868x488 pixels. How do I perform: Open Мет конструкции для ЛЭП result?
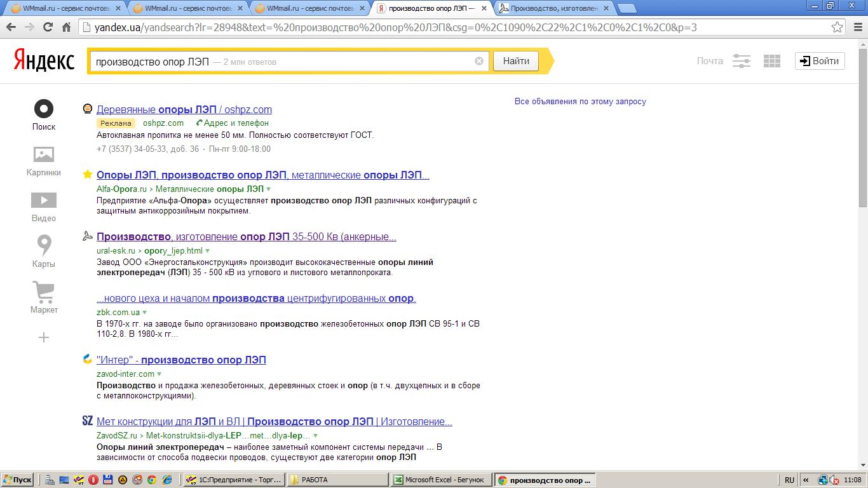coord(275,422)
